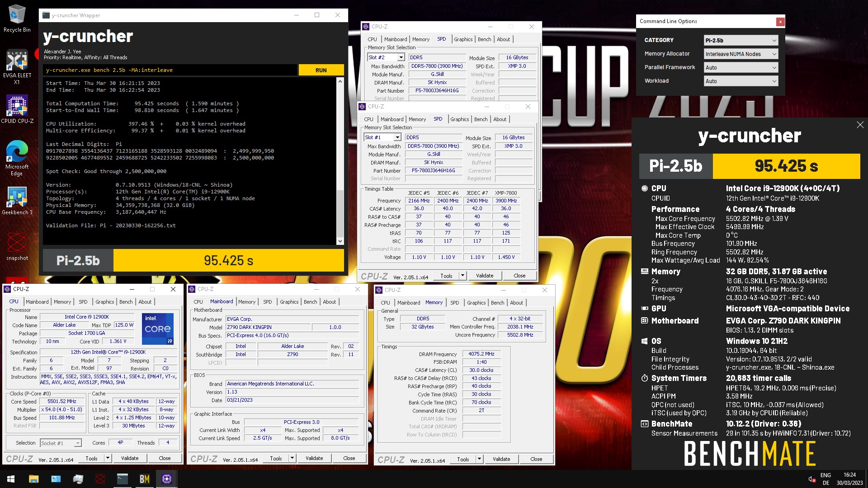Image resolution: width=868 pixels, height=488 pixels.
Task: Click the y-cruncher console taskbar icon
Action: click(x=122, y=479)
